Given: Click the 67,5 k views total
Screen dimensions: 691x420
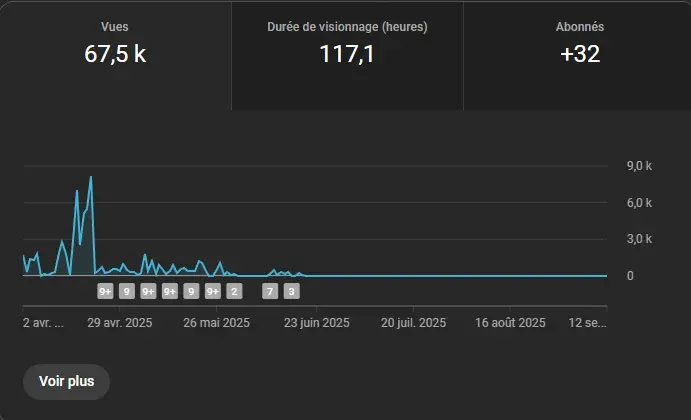Looking at the screenshot, I should (x=115, y=55).
